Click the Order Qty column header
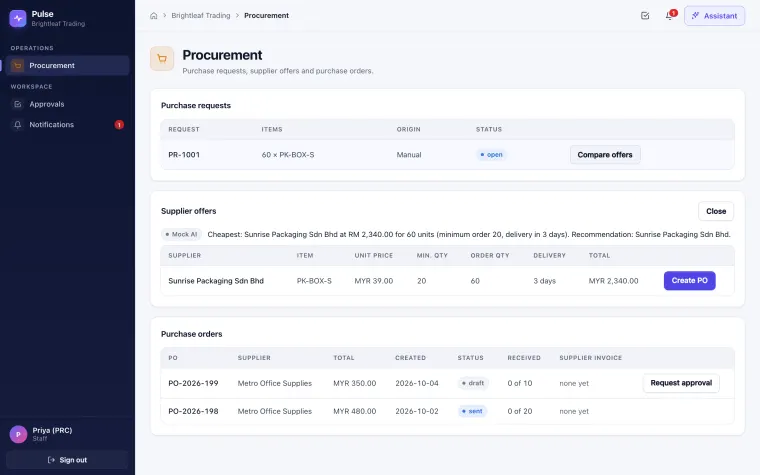The height and width of the screenshot is (475, 760). pos(490,255)
